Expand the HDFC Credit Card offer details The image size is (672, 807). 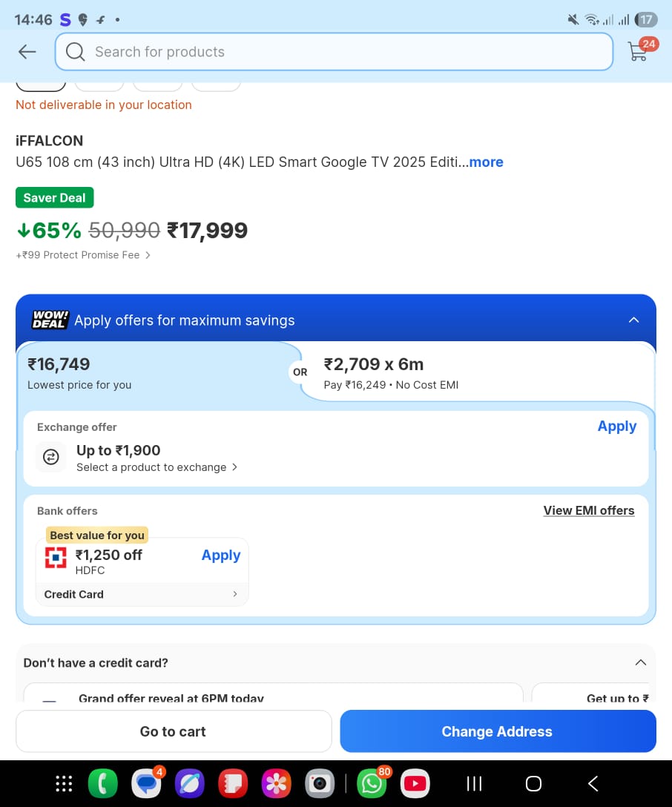coord(235,594)
